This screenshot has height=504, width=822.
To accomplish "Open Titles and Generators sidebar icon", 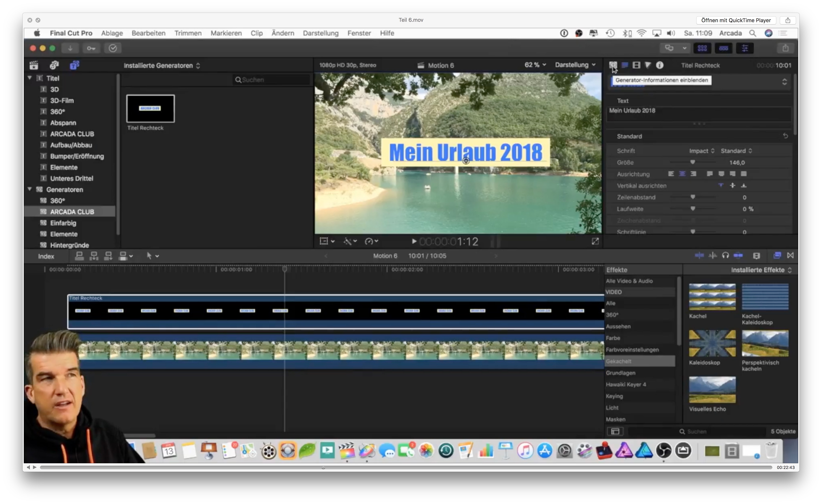I will [74, 65].
